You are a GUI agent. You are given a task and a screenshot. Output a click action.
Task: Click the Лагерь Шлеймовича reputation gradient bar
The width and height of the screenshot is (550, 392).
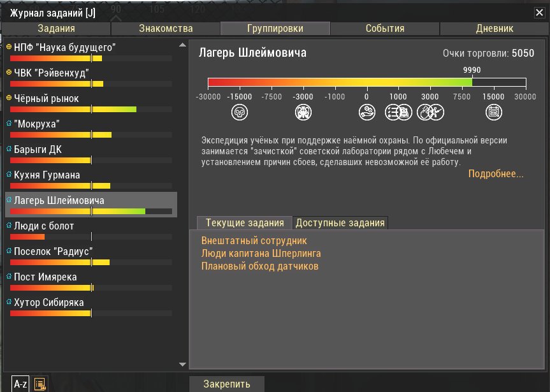(x=366, y=82)
